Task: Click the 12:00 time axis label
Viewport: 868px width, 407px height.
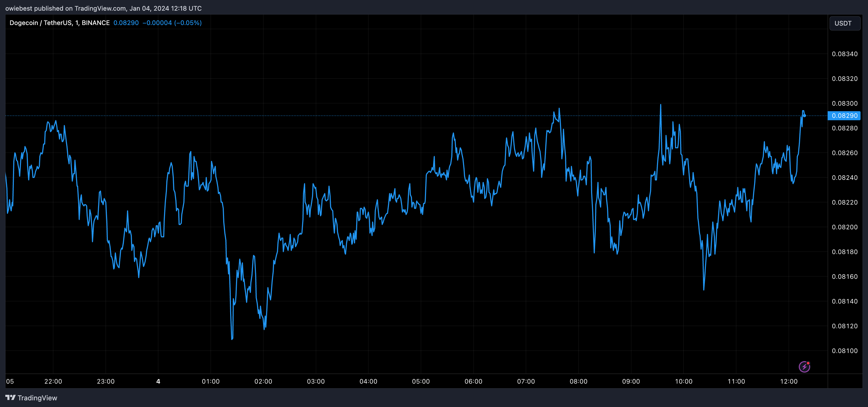Action: click(789, 381)
